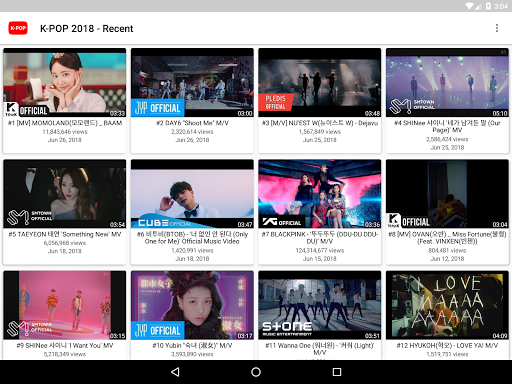Open the MOMOLAND BAAM video thumbnail
Image resolution: width=512 pixels, height=384 pixels.
pos(65,83)
